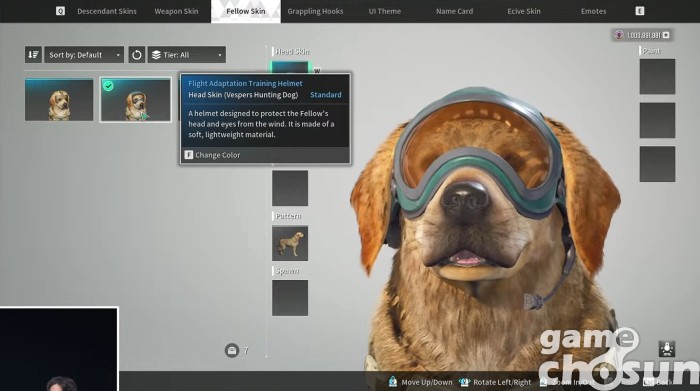Select the checked helmet dog skin thumbnail
The image size is (700, 391).
click(136, 100)
